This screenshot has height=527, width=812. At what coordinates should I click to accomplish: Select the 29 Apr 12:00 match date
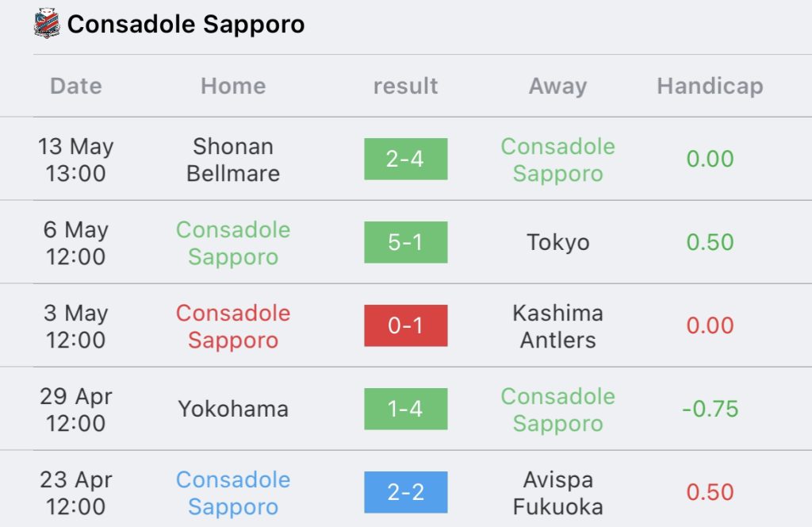pos(75,410)
